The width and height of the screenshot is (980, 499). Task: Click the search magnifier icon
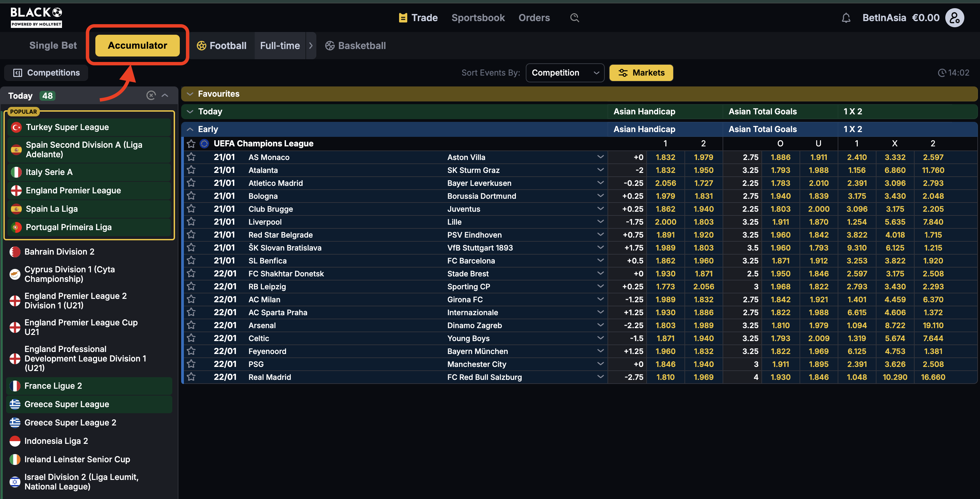pos(574,17)
